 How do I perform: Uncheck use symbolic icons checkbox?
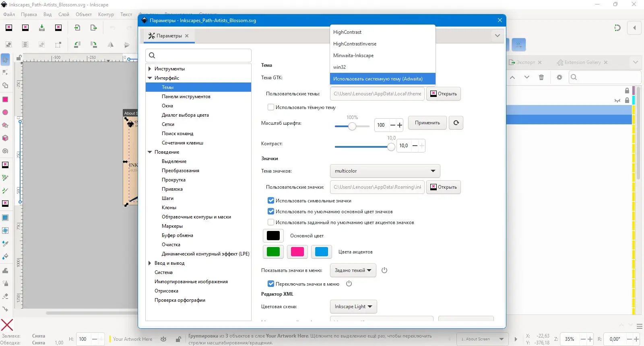271,201
